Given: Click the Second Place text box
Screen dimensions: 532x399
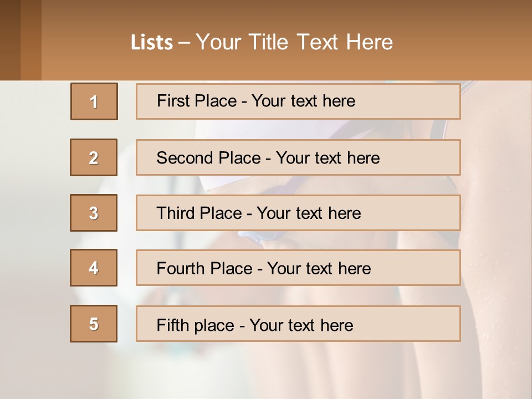Looking at the screenshot, I should point(298,157).
